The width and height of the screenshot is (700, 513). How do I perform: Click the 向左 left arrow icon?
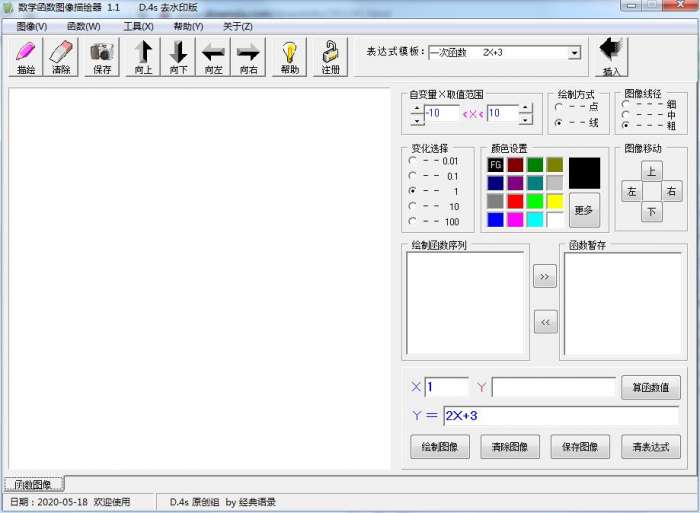(x=213, y=58)
